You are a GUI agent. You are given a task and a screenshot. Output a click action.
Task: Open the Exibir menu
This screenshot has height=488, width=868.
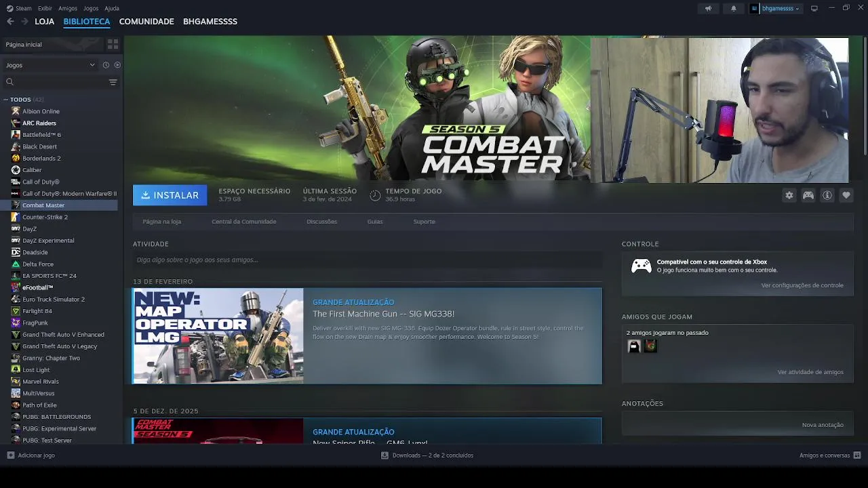pyautogui.click(x=45, y=8)
